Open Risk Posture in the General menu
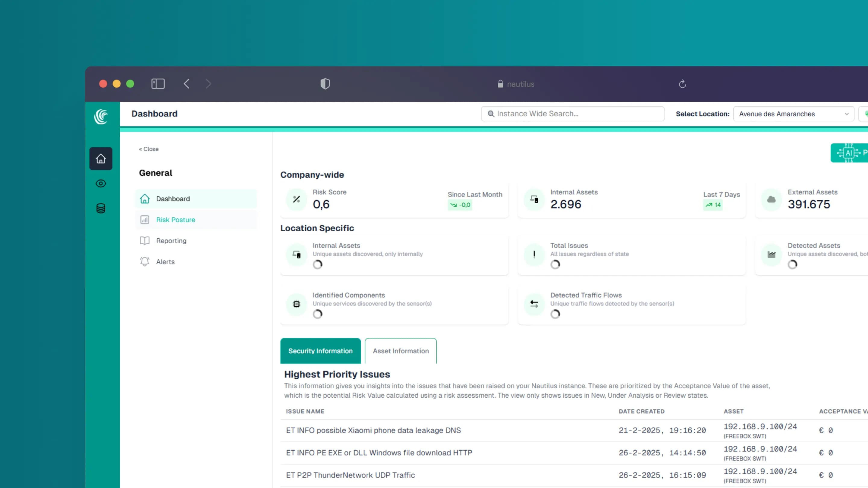The height and width of the screenshot is (488, 868). click(175, 220)
